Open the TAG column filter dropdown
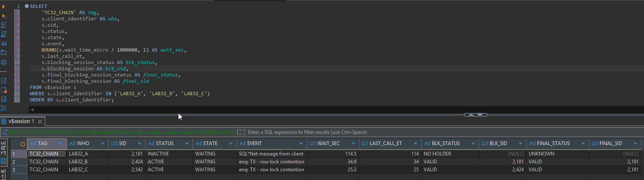 [61, 143]
